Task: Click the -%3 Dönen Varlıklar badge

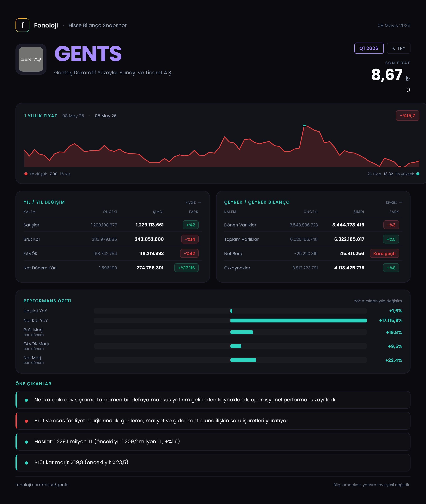Action: (x=391, y=225)
